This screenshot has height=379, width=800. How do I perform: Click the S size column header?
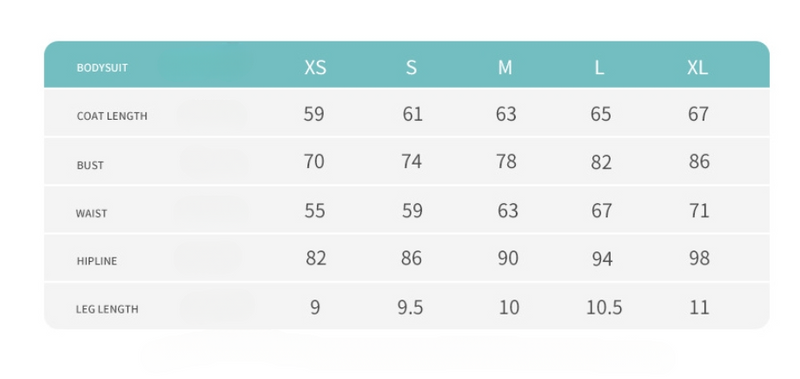pos(411,67)
